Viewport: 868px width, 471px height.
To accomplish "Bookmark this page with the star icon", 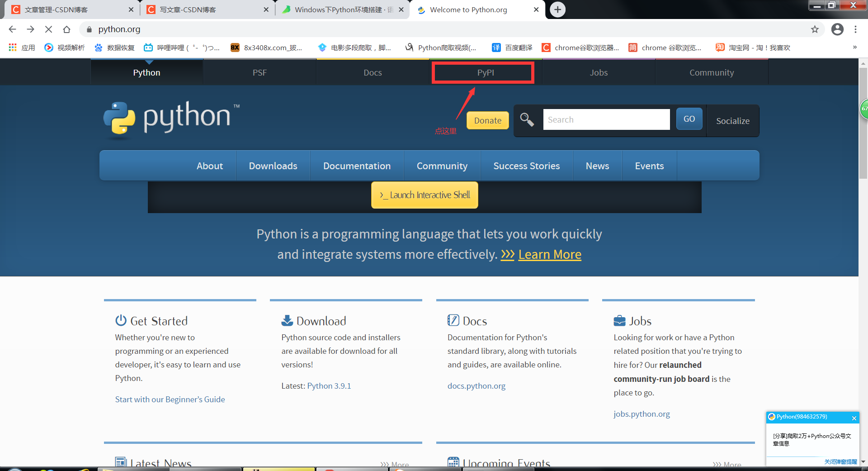I will [815, 29].
